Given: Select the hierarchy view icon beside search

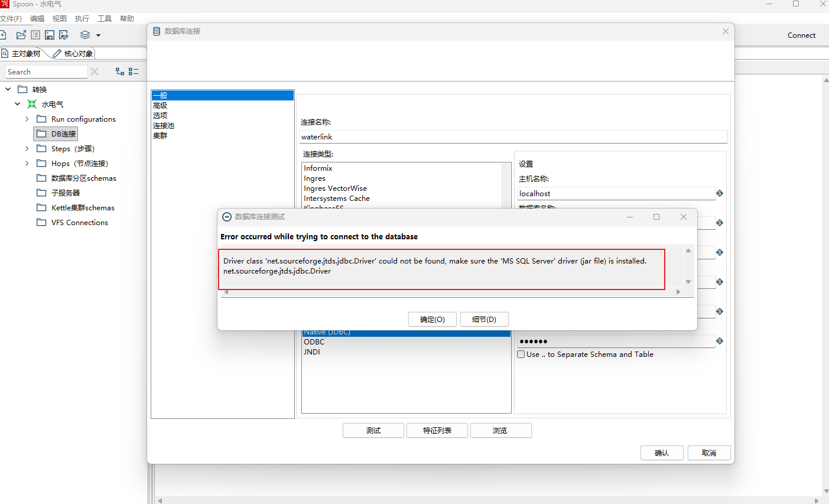Looking at the screenshot, I should pos(120,71).
